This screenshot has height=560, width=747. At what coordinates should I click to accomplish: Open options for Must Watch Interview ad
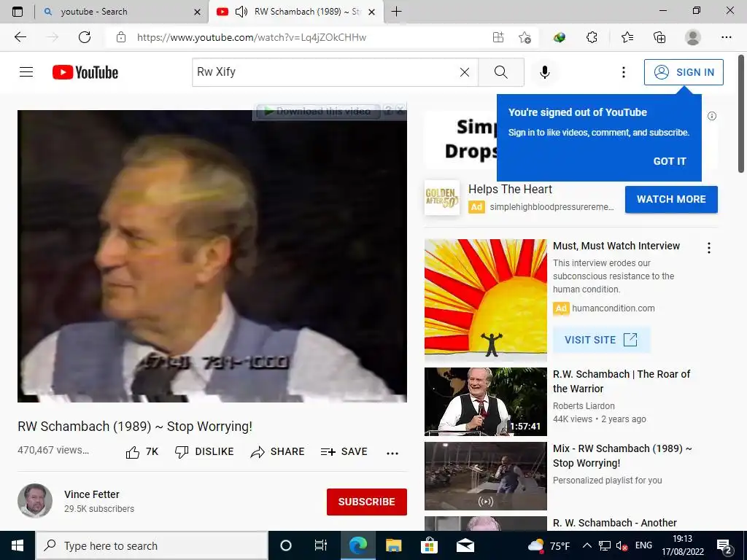coord(709,248)
